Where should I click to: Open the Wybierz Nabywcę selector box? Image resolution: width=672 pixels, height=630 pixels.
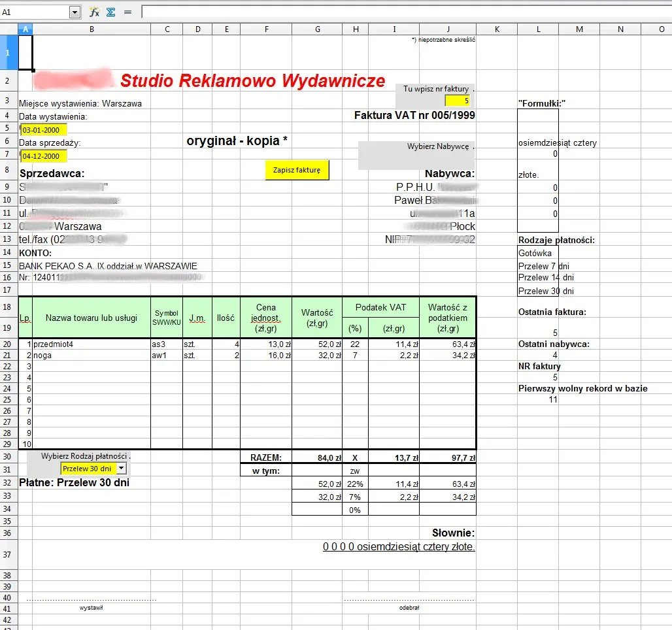416,156
